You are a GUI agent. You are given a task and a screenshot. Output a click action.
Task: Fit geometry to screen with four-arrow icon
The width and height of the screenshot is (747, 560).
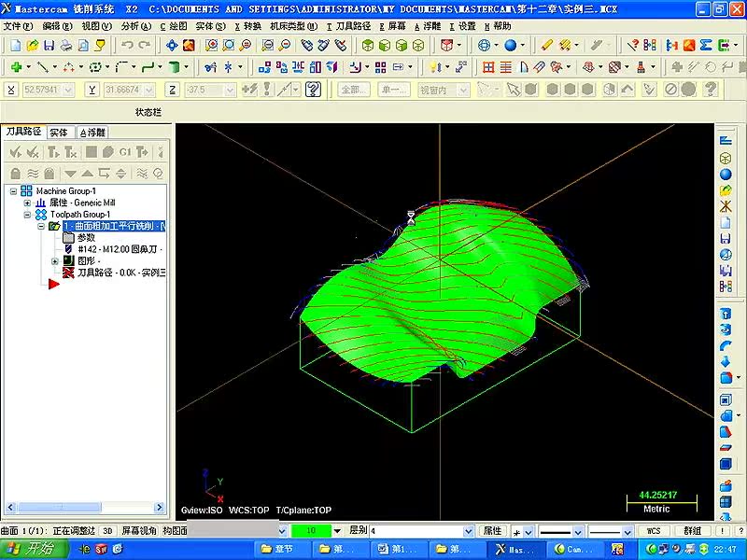click(172, 46)
